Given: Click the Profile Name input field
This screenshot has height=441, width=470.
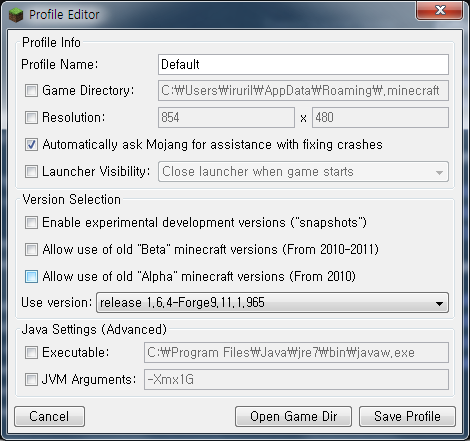Looking at the screenshot, I should click(303, 64).
